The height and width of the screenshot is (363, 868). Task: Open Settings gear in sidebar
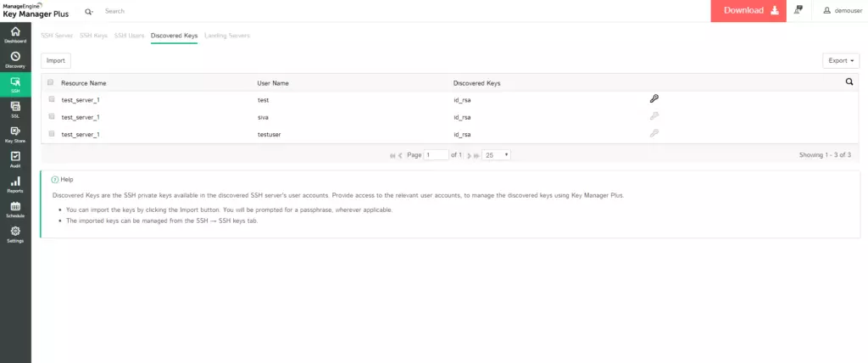click(15, 234)
